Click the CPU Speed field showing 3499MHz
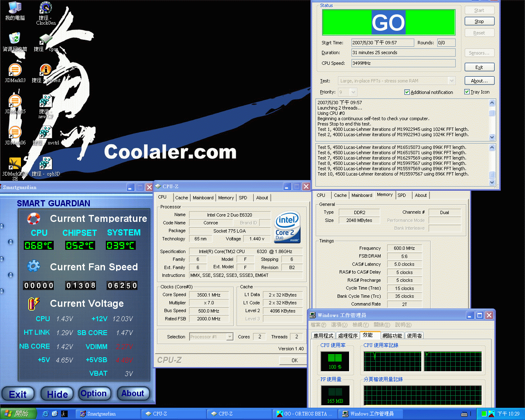 (404, 63)
